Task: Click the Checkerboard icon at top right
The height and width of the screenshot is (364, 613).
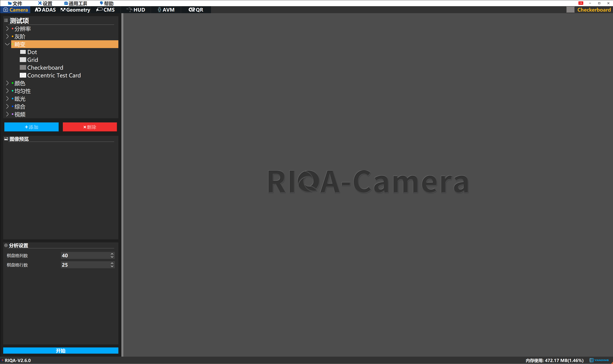Action: pyautogui.click(x=570, y=10)
